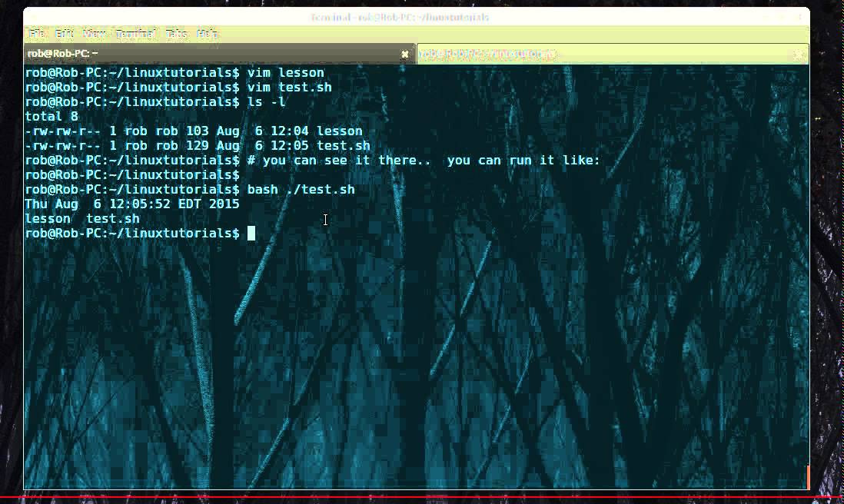Click the 'bash ./test.sh' command line

pyautogui.click(x=190, y=189)
